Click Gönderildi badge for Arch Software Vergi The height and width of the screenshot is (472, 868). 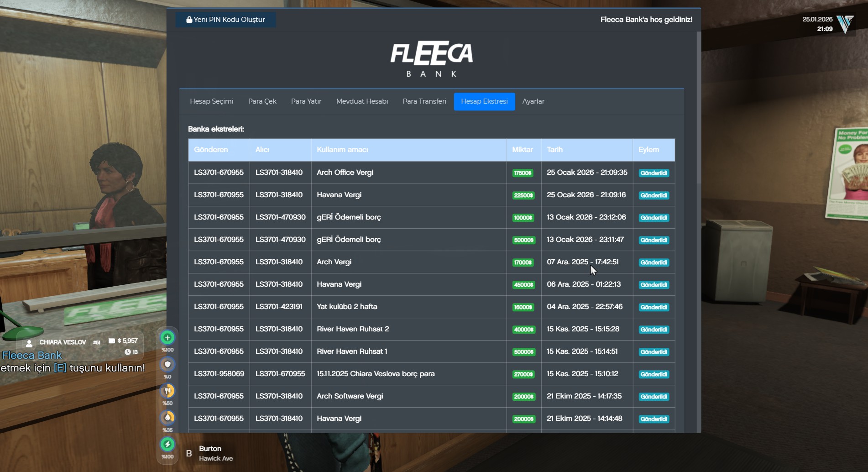654,397
